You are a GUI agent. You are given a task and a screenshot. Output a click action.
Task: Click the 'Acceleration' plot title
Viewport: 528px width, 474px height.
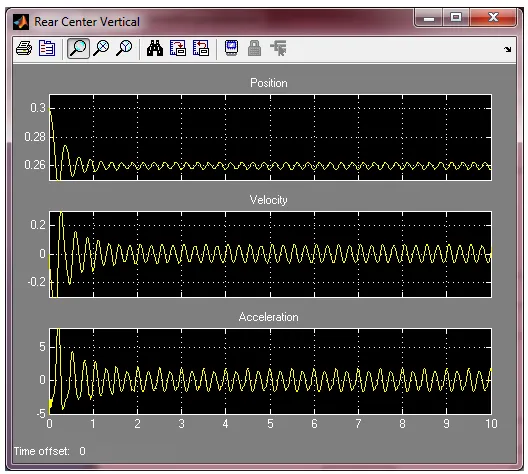coord(268,317)
